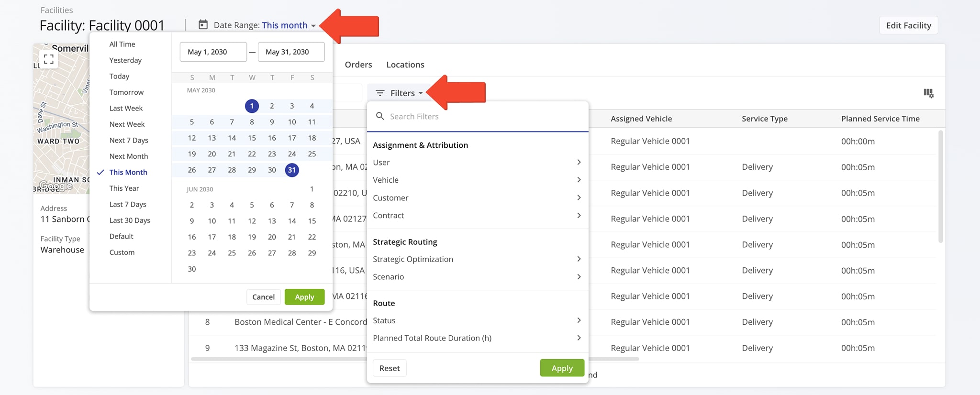The height and width of the screenshot is (395, 980).
Task: Select the Custom preset
Action: click(x=122, y=252)
